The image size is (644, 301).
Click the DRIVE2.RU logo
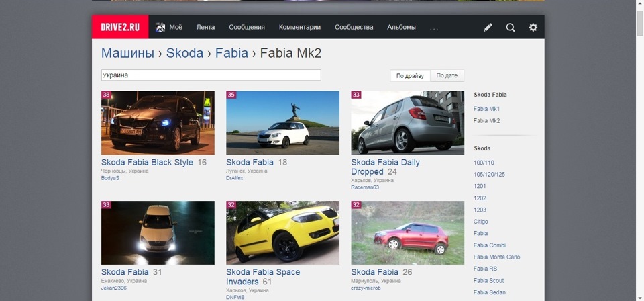point(120,27)
